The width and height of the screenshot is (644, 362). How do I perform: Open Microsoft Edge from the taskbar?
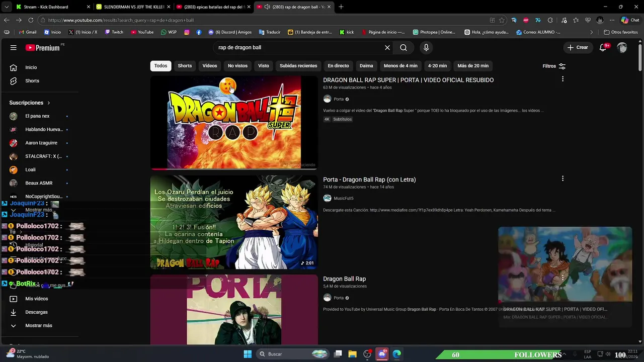coord(396,354)
